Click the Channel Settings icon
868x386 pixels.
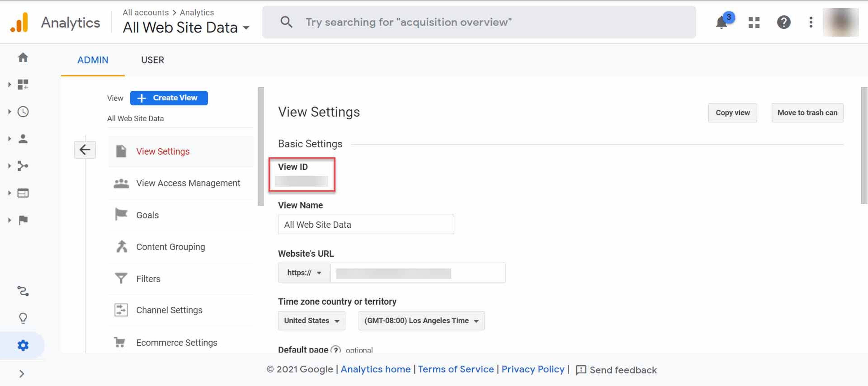(121, 310)
